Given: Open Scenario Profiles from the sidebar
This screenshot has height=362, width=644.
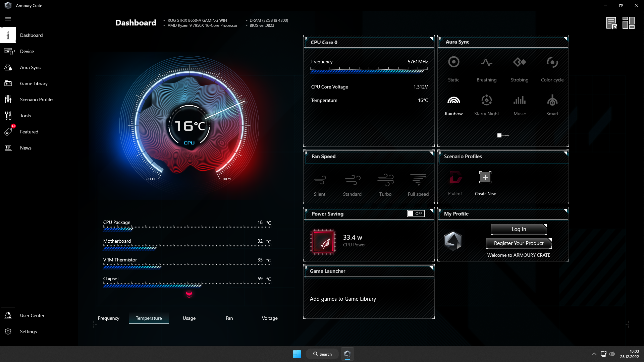Looking at the screenshot, I should [x=37, y=100].
